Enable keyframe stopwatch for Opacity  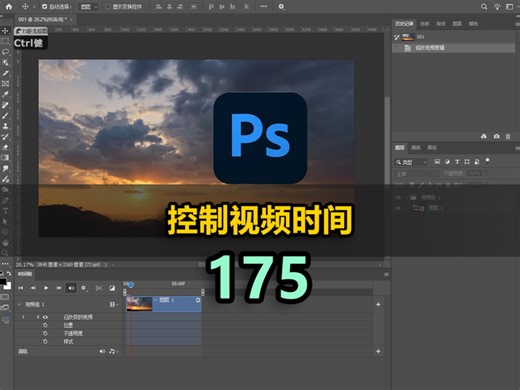click(45, 333)
